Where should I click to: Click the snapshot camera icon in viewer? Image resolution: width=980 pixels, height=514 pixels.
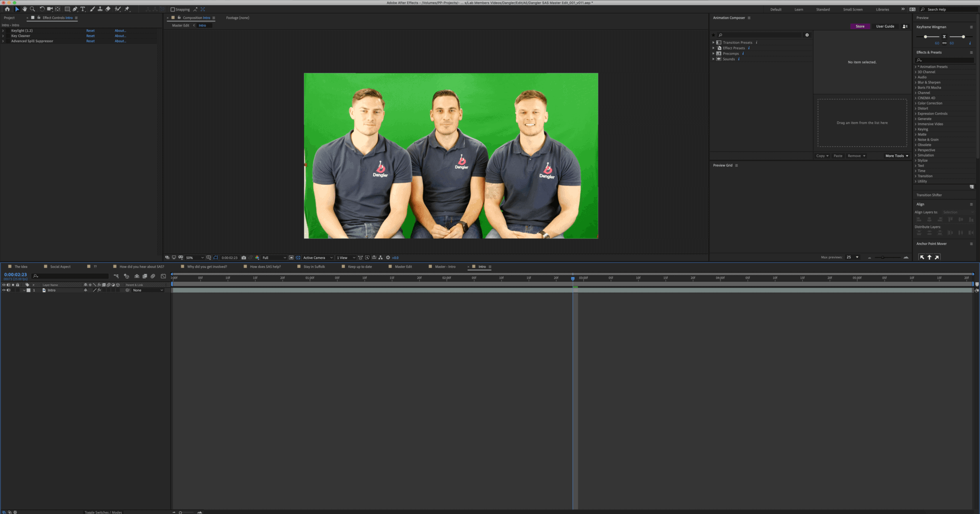[244, 258]
